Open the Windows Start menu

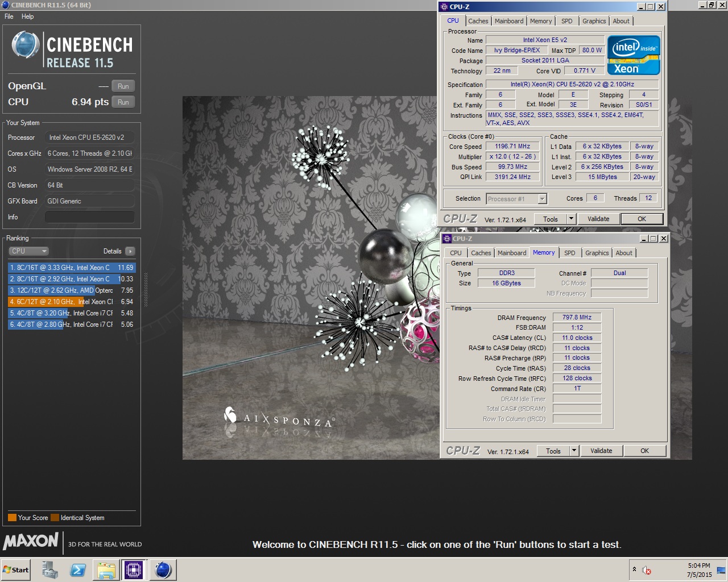click(15, 569)
